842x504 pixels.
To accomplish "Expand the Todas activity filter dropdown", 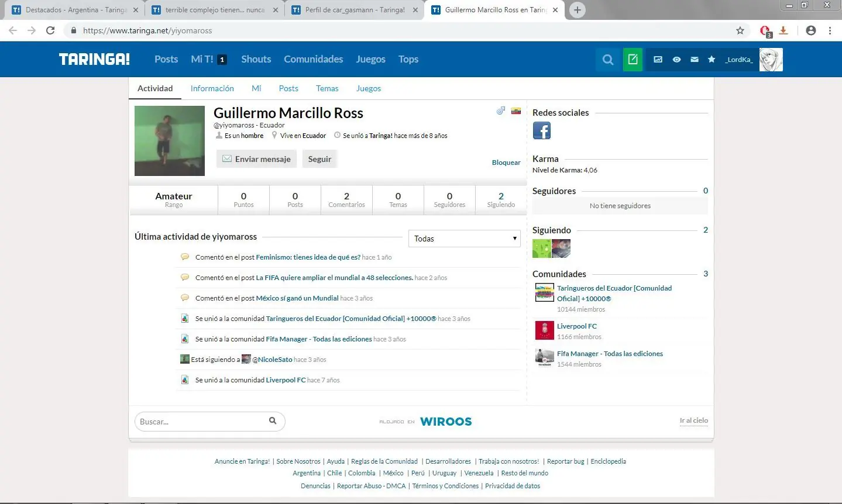I will click(464, 239).
